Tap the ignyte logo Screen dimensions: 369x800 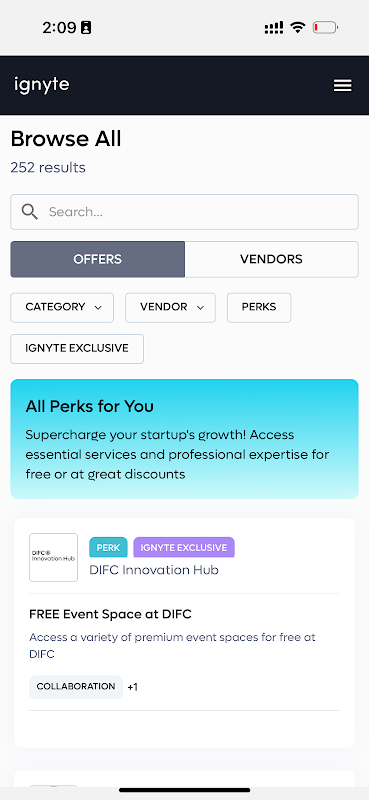(x=41, y=85)
